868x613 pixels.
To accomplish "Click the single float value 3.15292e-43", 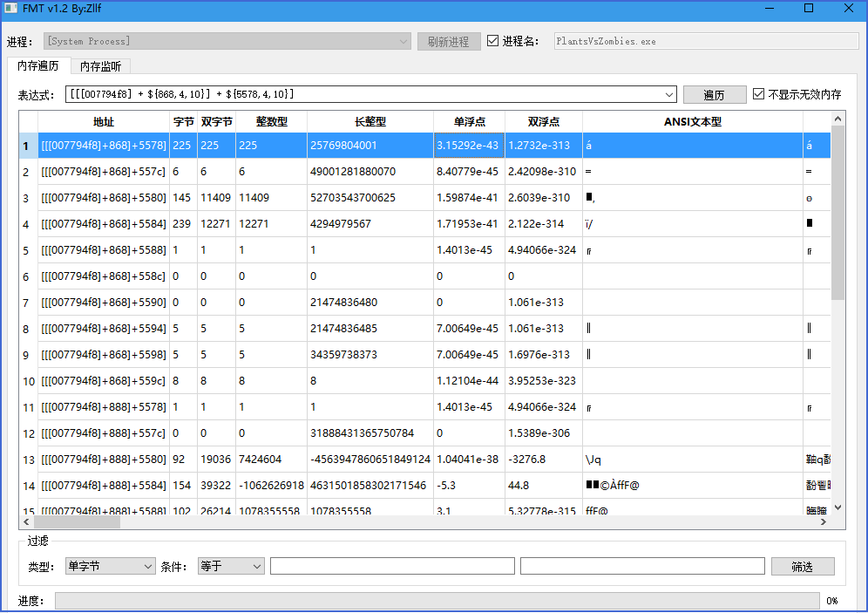I will tap(468, 146).
